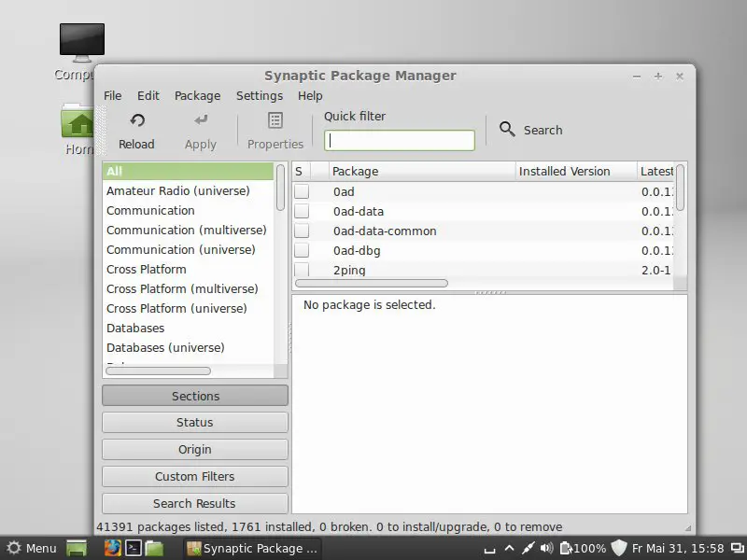The width and height of the screenshot is (747, 560).
Task: Select the 0ad-dbg package name
Action: pos(357,250)
